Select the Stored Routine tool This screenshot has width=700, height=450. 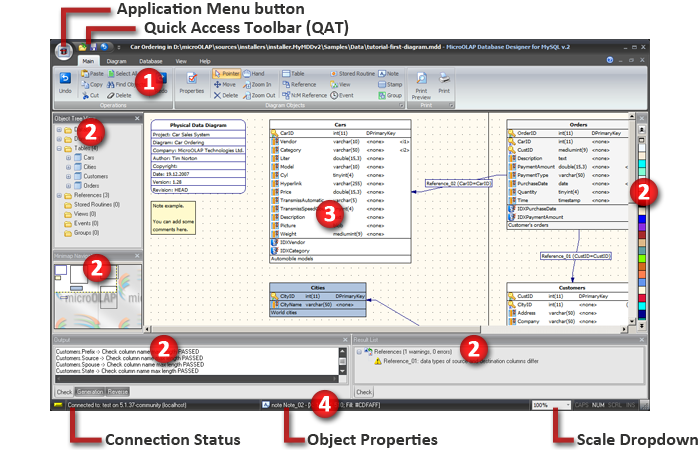click(x=353, y=74)
